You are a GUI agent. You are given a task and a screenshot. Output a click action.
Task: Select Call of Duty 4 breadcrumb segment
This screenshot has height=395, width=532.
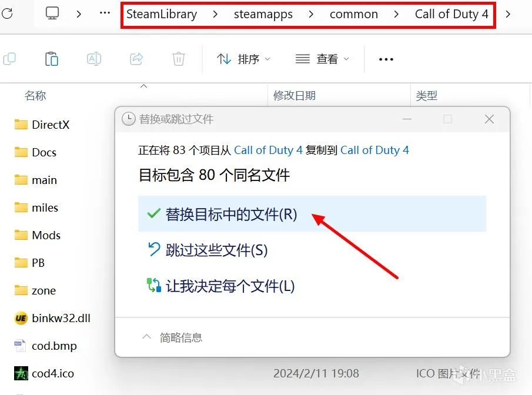coord(451,14)
